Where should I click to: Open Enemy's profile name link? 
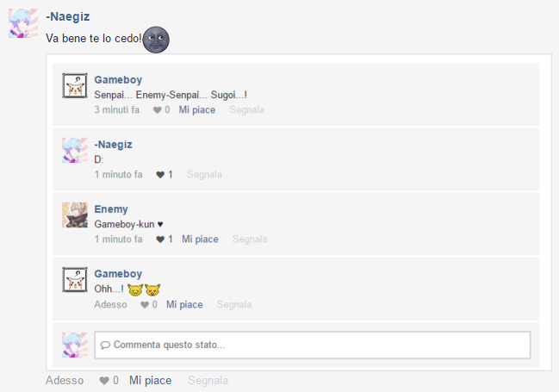(111, 209)
